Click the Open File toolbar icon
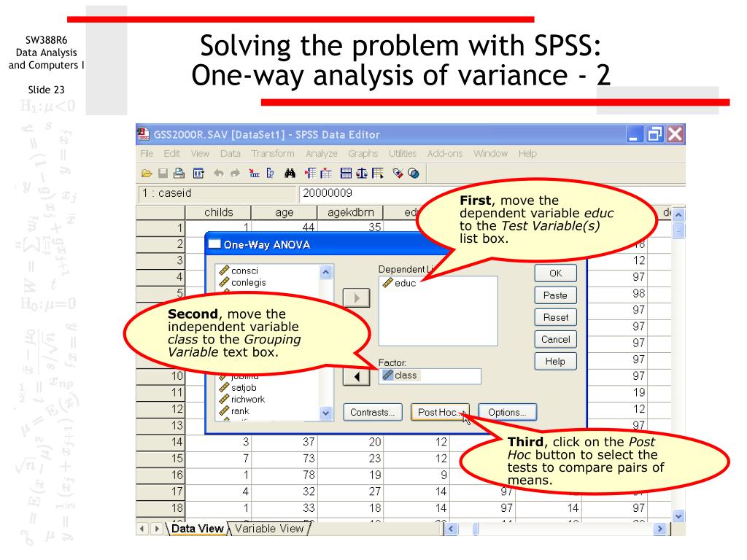 coord(147,174)
